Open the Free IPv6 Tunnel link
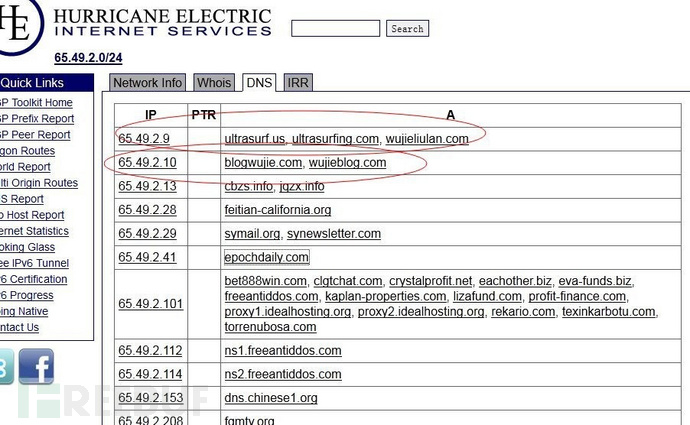 (34, 263)
